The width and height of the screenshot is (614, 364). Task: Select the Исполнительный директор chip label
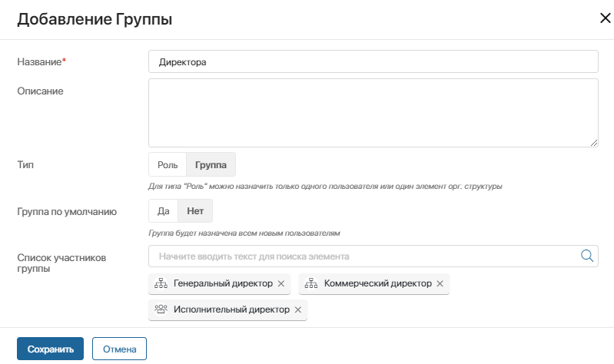231,309
